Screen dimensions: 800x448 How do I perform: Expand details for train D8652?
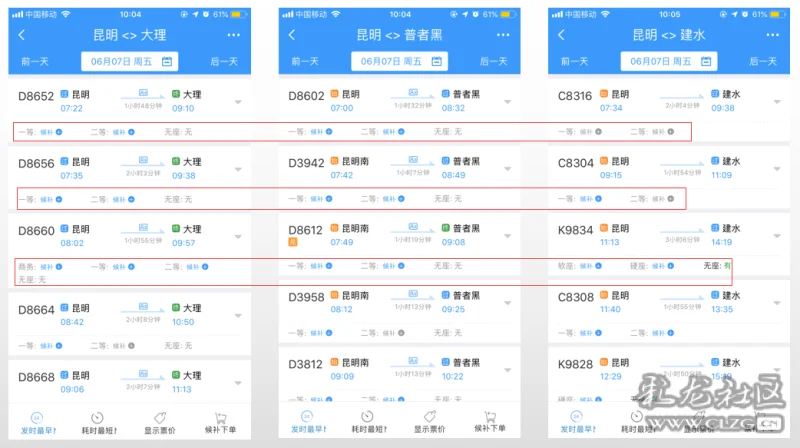coord(238,102)
